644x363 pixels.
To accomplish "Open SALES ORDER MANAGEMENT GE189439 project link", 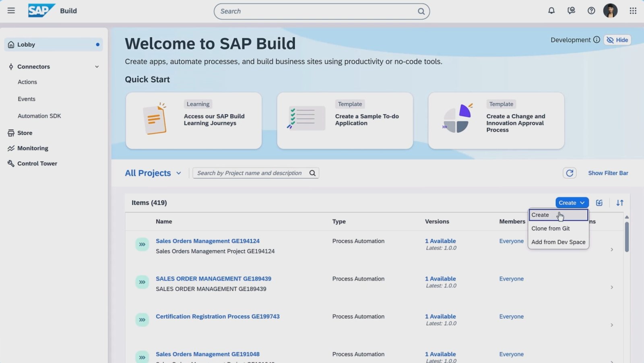I will pos(213,279).
